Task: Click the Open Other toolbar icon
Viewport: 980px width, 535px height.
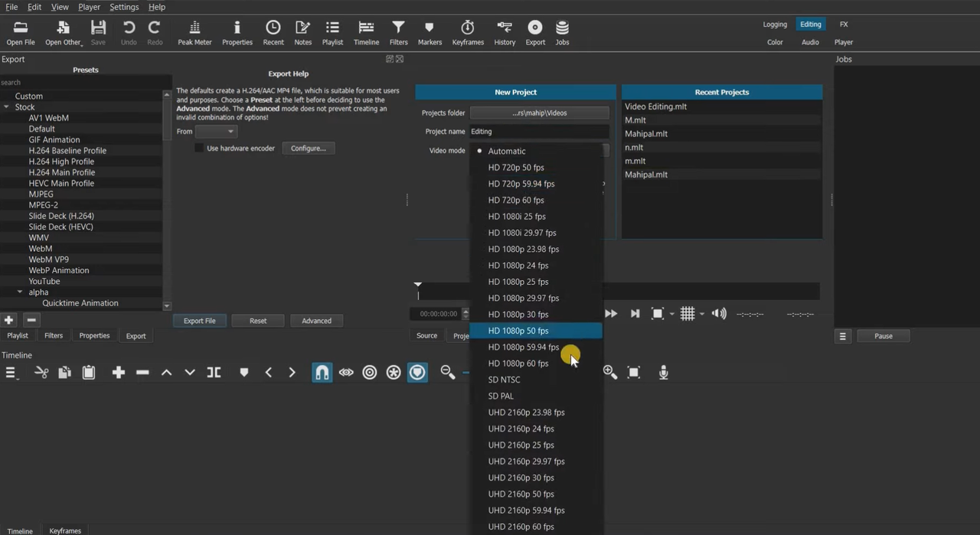Action: [64, 33]
